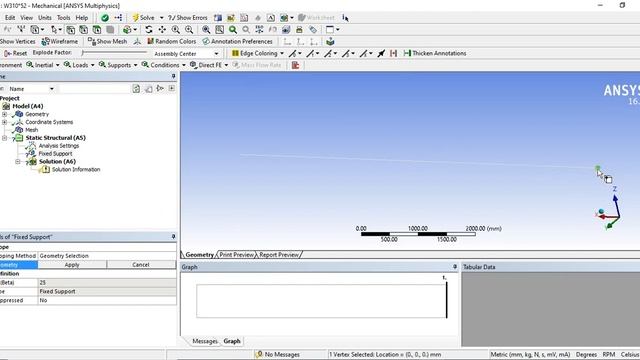Switch to Report Preview tab
This screenshot has height=360, width=640.
279,255
